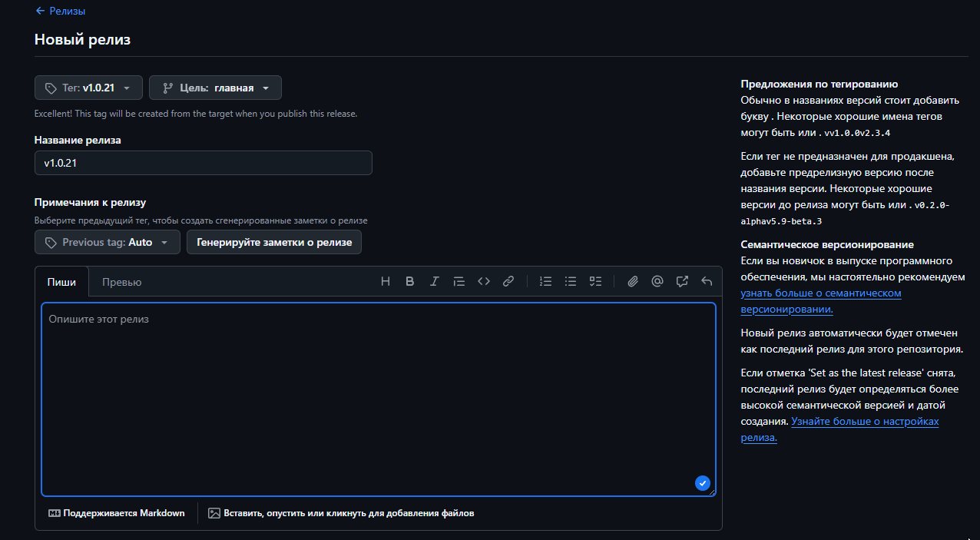Image resolution: width=980 pixels, height=540 pixels.
Task: Attach files with paperclip icon
Action: [633, 282]
